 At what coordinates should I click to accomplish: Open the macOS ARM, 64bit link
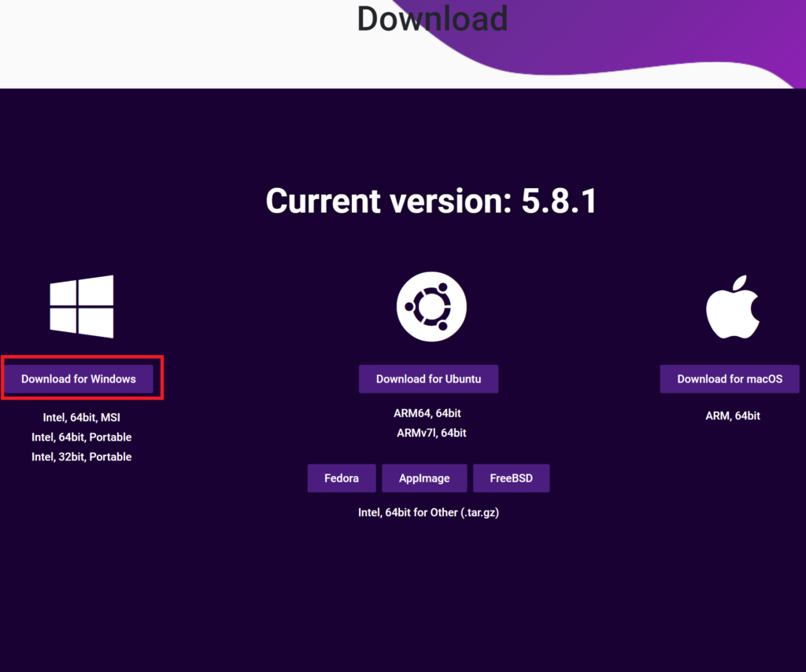(x=733, y=415)
